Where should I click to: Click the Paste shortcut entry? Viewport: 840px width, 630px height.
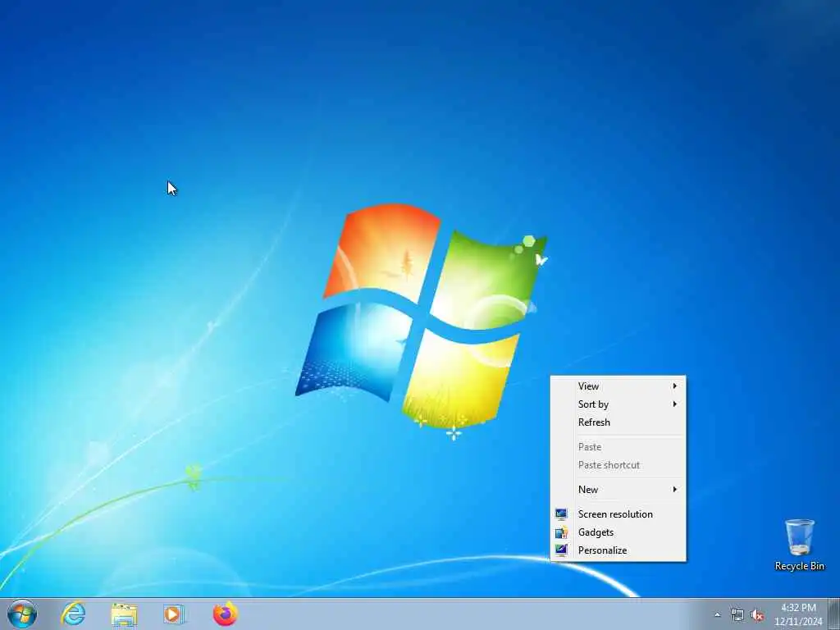619,466
